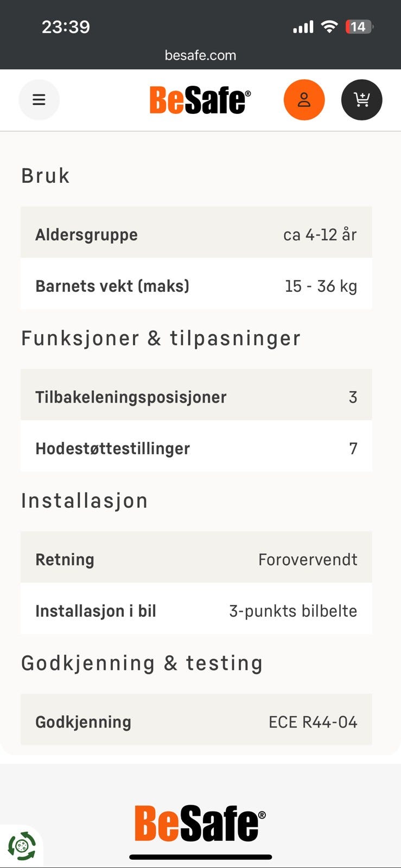Tap the home indicator bar
401x868 pixels.
coord(200,857)
